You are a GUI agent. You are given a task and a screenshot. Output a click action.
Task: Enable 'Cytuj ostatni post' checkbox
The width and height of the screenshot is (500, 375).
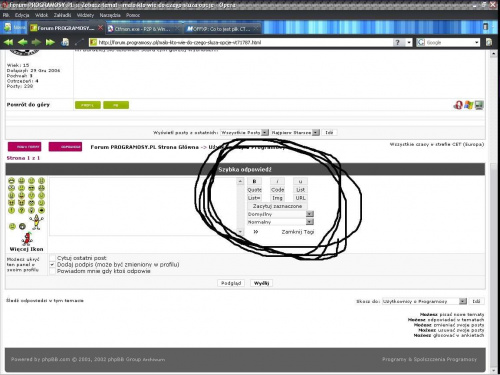tap(52, 258)
